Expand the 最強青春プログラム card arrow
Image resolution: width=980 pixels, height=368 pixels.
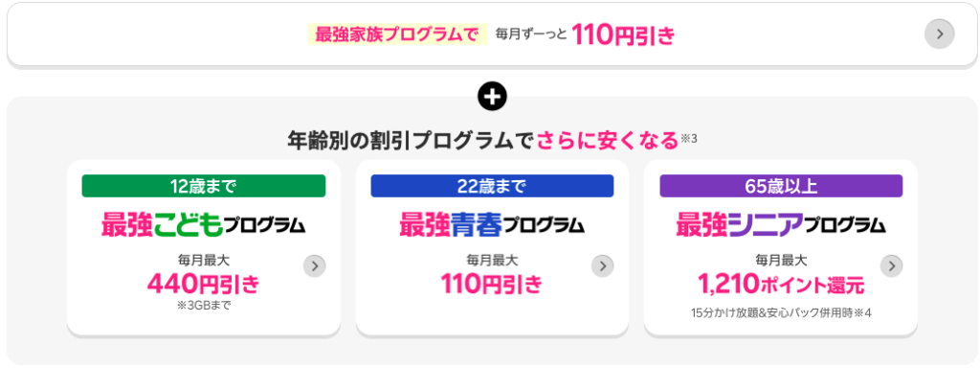pyautogui.click(x=603, y=266)
